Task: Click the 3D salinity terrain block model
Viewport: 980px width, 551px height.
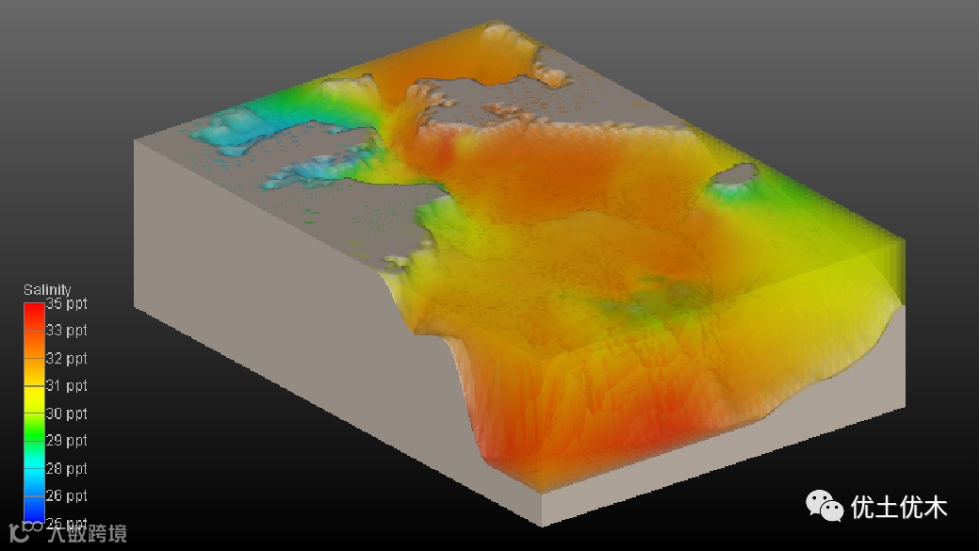Action: click(x=519, y=275)
